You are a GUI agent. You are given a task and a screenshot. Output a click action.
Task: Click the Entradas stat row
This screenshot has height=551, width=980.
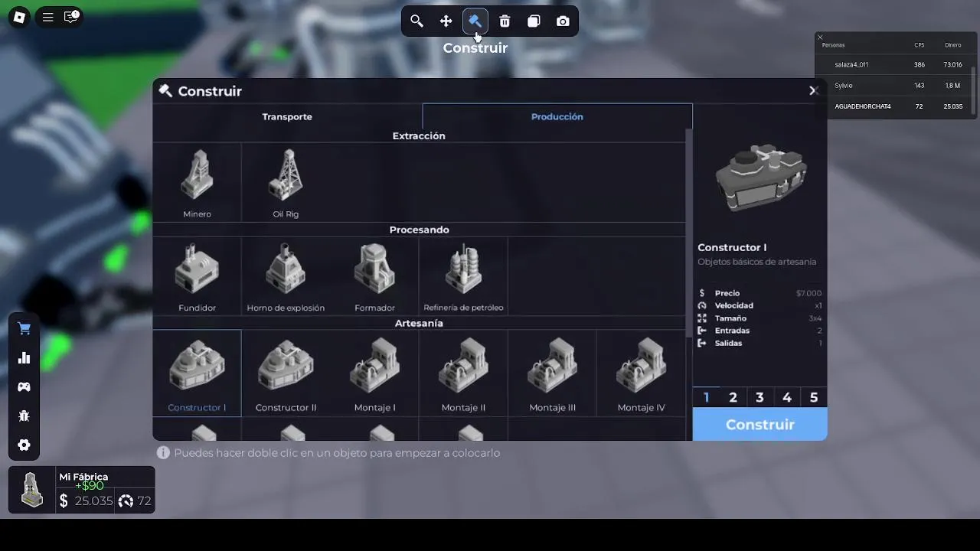coord(759,331)
